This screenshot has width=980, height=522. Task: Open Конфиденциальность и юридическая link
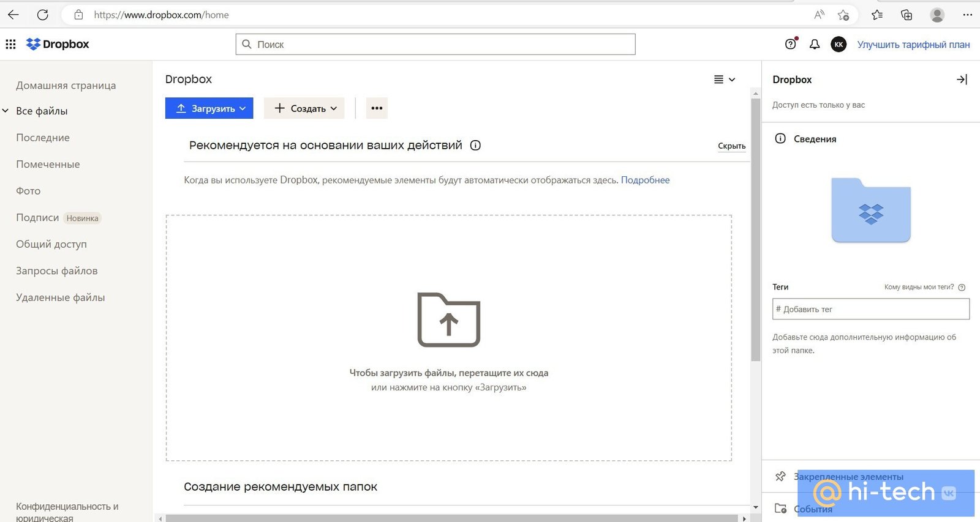coord(67,512)
